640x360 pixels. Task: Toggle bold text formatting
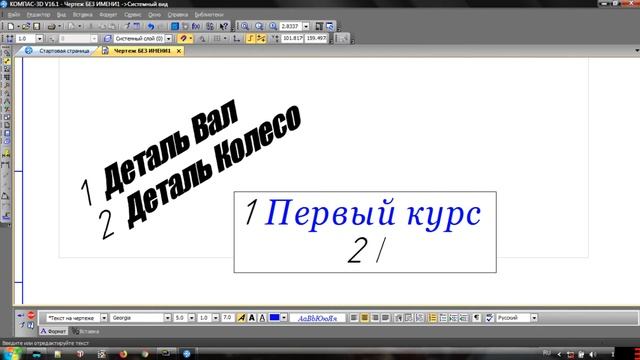(x=252, y=318)
